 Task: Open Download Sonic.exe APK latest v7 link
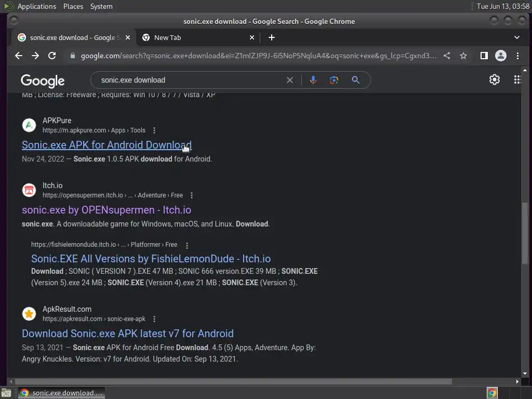coord(128,334)
